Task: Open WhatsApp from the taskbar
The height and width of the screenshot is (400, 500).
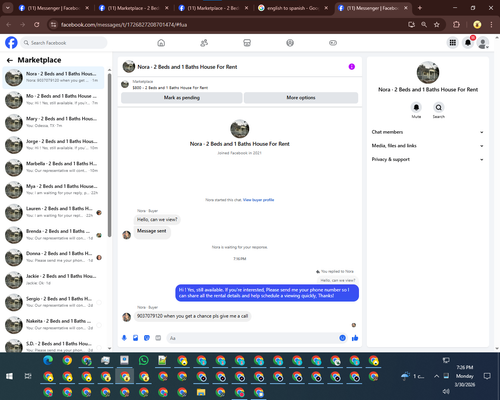Action: point(144,360)
